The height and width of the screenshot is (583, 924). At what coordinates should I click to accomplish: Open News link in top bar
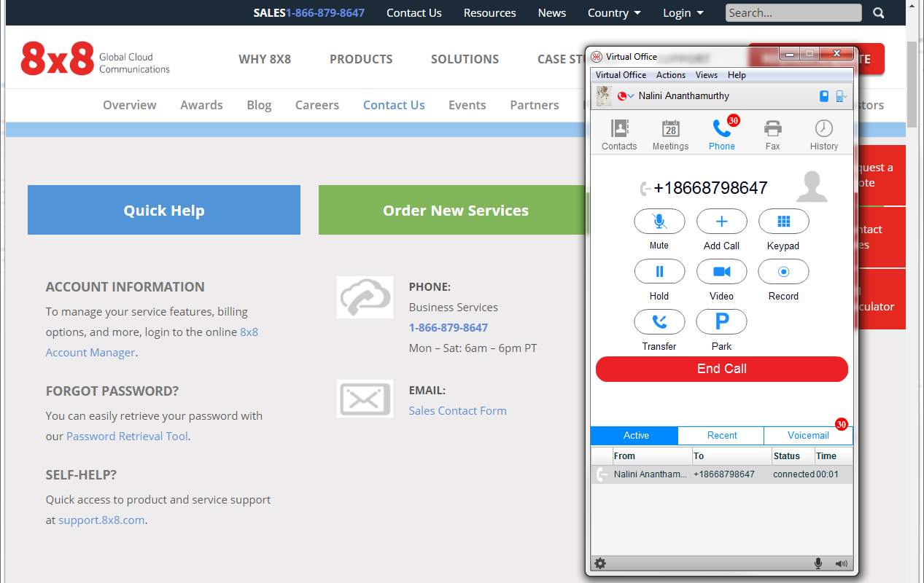pos(552,13)
